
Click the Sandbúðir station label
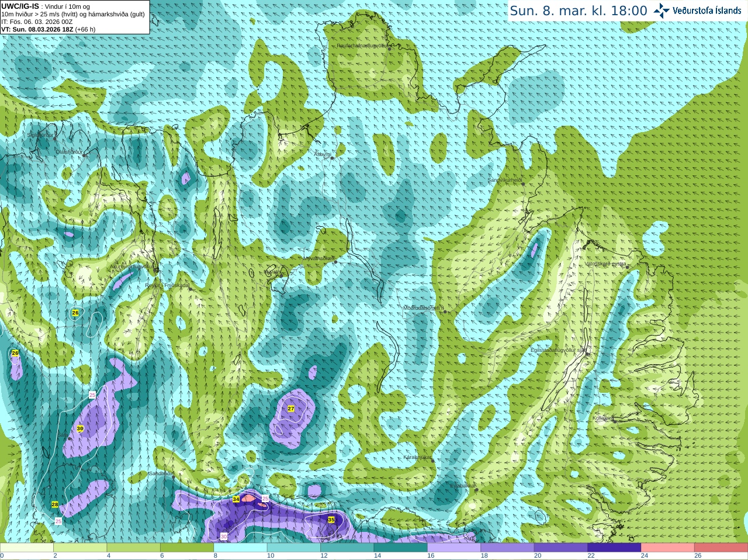pos(160,473)
